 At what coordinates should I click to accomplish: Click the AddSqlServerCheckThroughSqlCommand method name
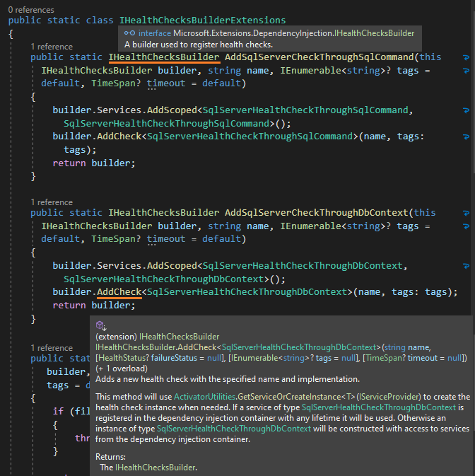(x=319, y=57)
